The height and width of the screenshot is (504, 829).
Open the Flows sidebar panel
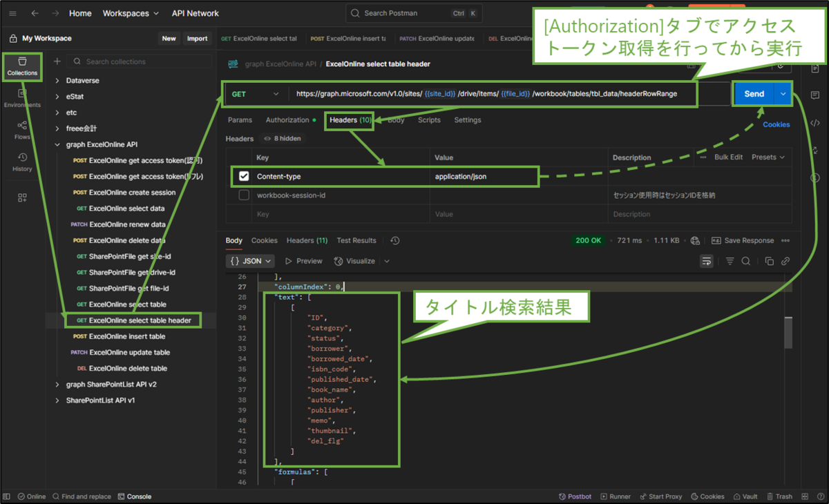tap(22, 130)
